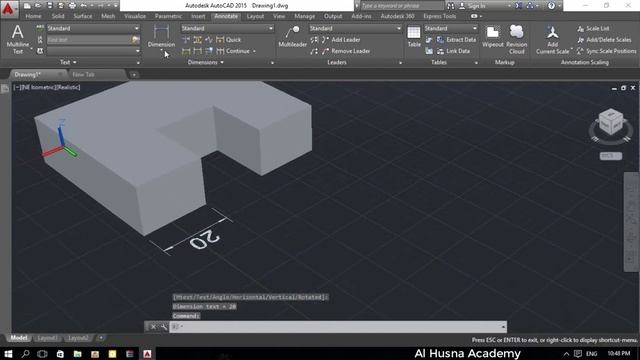Viewport: 640px width, 360px height.
Task: Switch to the Solid ribbon tab
Action: (58, 16)
